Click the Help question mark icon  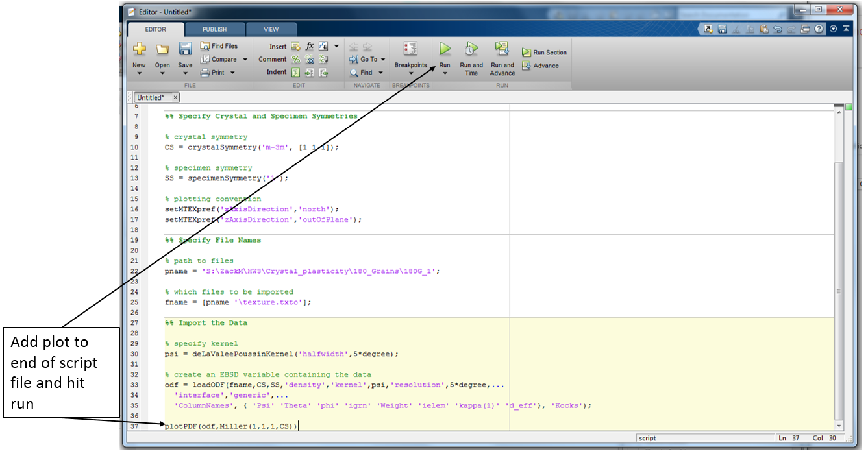click(819, 29)
